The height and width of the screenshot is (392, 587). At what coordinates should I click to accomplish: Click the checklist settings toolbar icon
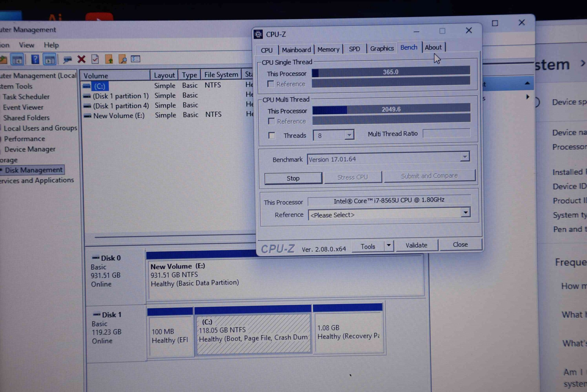[136, 59]
